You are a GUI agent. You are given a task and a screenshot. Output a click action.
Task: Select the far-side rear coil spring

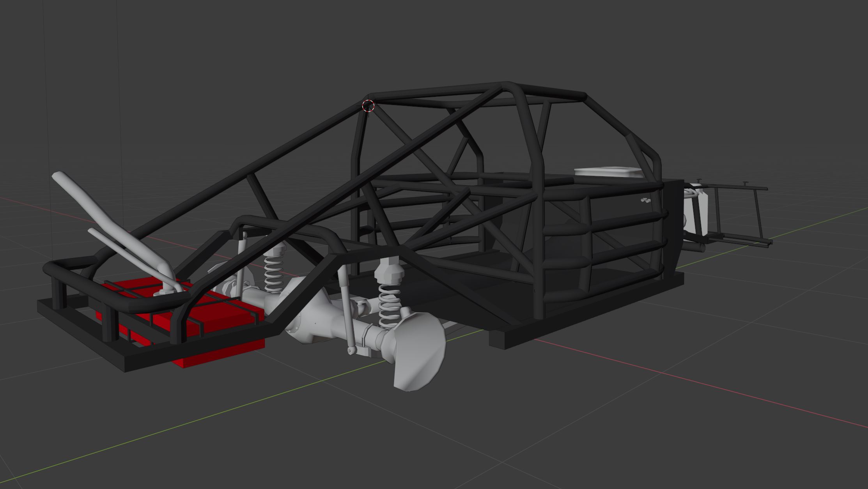pyautogui.click(x=273, y=273)
